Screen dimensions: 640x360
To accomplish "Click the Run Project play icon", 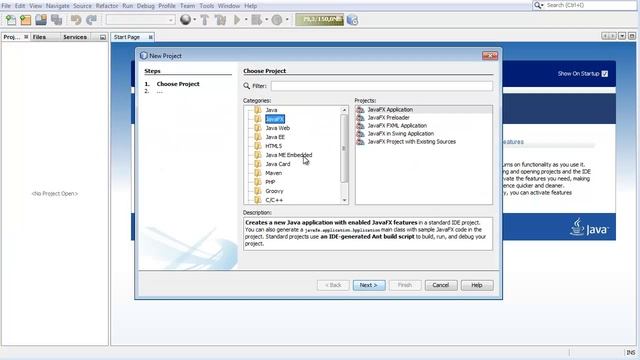I will pos(237,20).
